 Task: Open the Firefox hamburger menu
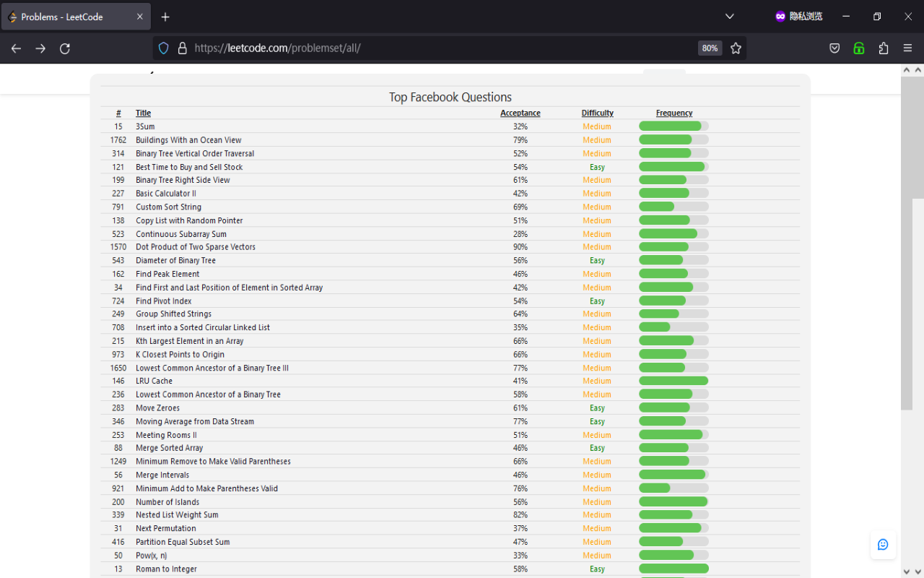pyautogui.click(x=908, y=48)
